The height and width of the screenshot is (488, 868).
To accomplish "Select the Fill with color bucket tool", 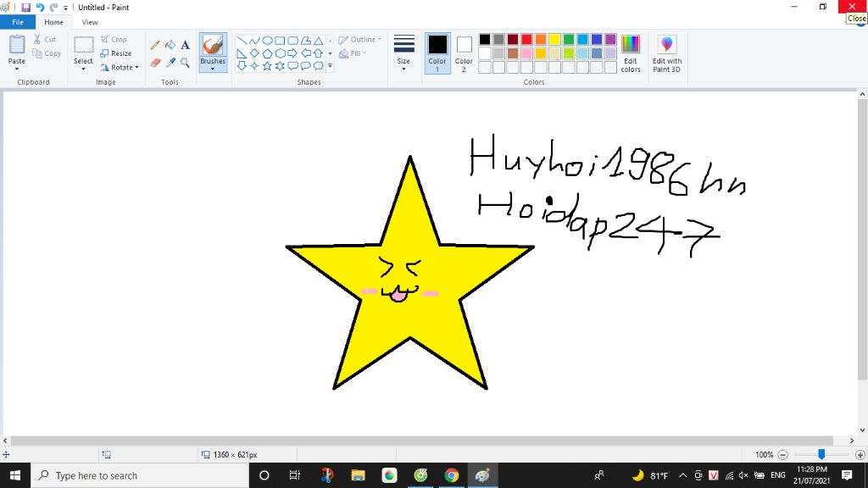I will click(x=170, y=46).
